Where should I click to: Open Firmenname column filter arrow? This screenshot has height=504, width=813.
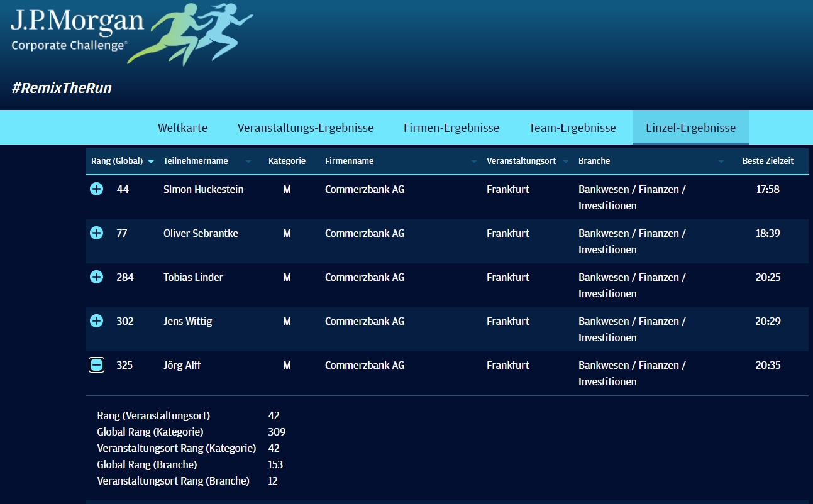[474, 162]
